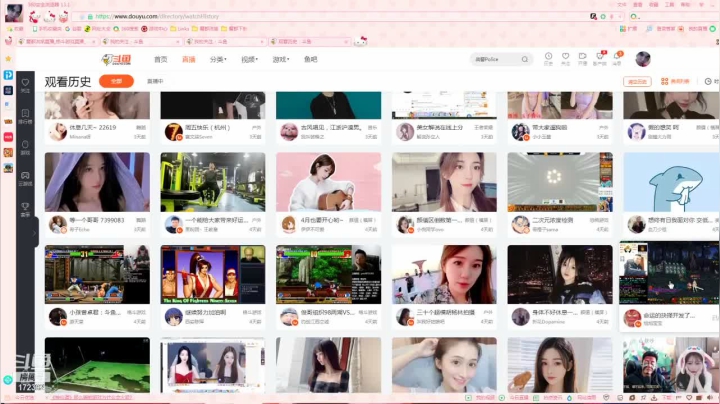Image resolution: width=720 pixels, height=404 pixels.
Task: Expand the 游戏 games dropdown
Action: click(281, 59)
